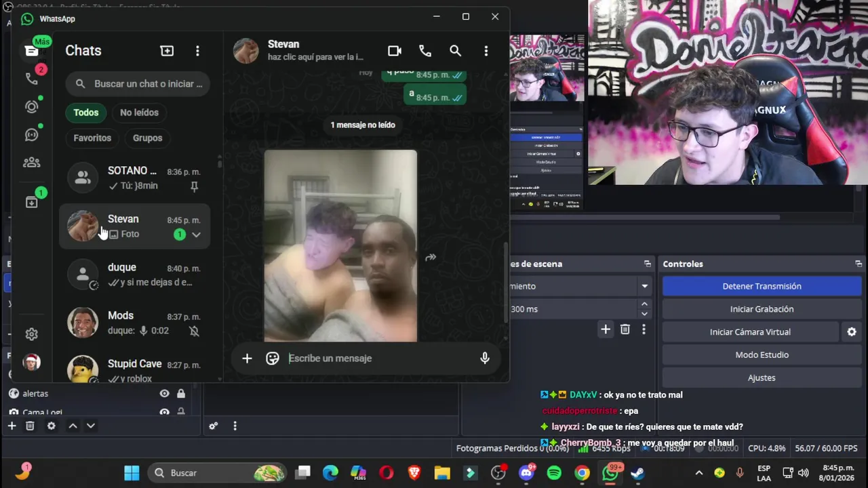Open OBS source properties gear
Image resolution: width=868 pixels, height=488 pixels.
click(x=52, y=426)
